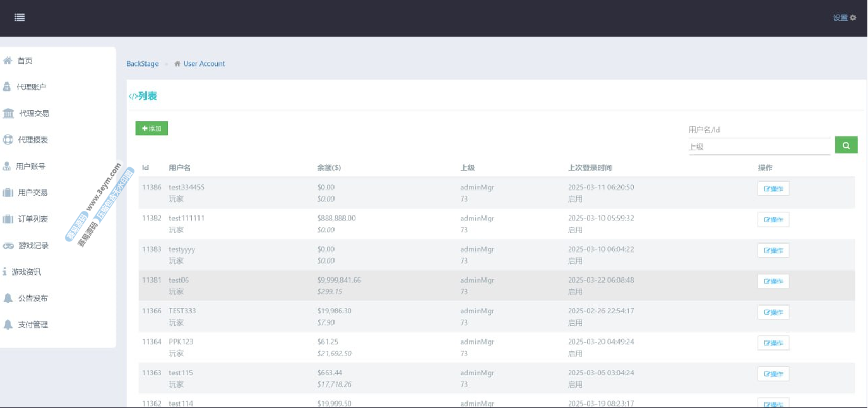Click the bank icon beside 代理交易
The width and height of the screenshot is (868, 408).
8,114
